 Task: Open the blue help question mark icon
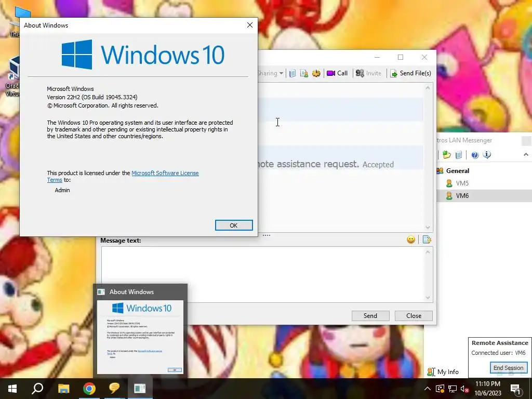475,155
